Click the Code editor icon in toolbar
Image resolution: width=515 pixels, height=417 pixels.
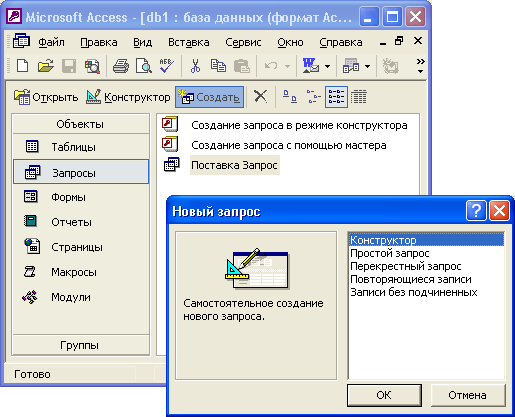tap(390, 66)
